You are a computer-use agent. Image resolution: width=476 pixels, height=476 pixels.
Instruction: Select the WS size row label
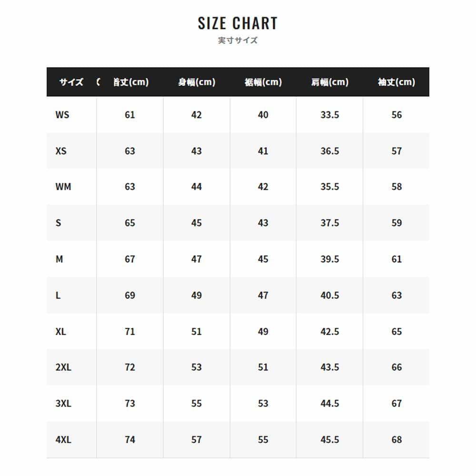[x=62, y=115]
